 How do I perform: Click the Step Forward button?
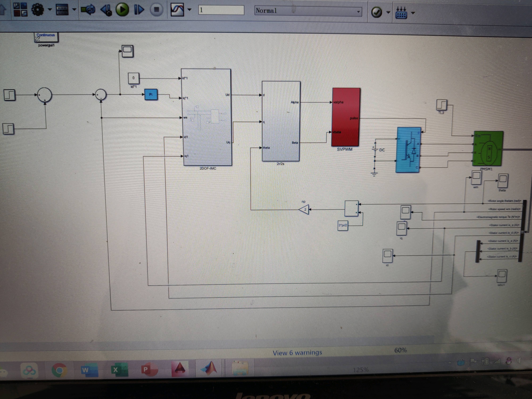[139, 10]
